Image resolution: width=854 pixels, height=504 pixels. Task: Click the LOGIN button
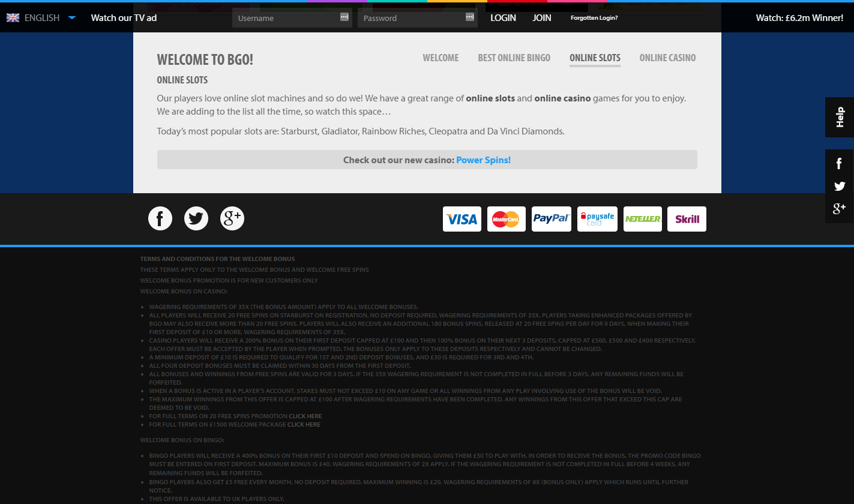tap(503, 18)
